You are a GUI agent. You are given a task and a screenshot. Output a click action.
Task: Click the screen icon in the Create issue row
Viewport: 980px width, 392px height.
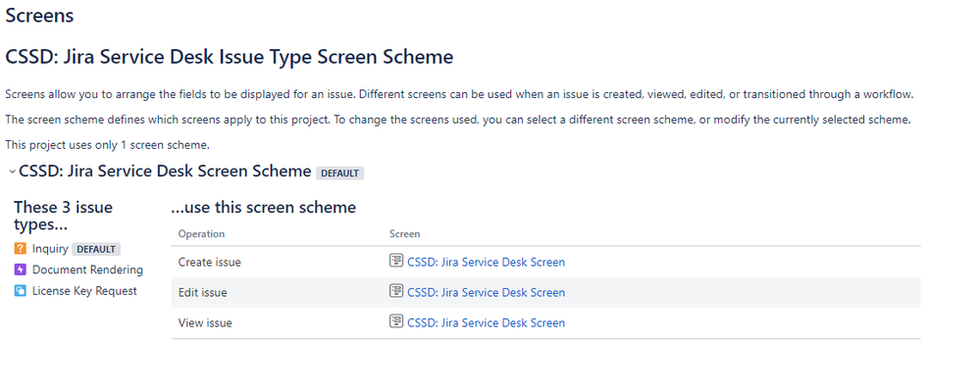click(396, 261)
